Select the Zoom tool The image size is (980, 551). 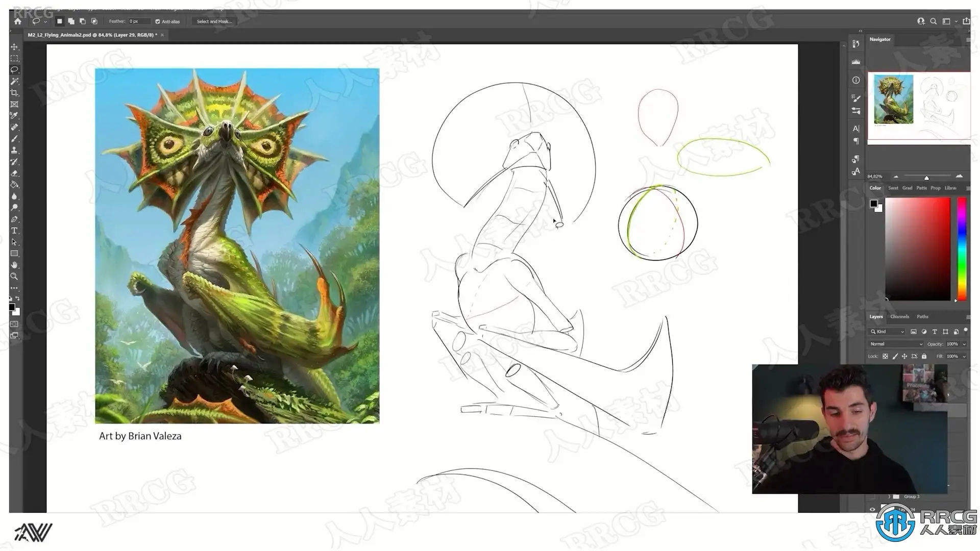pyautogui.click(x=14, y=277)
